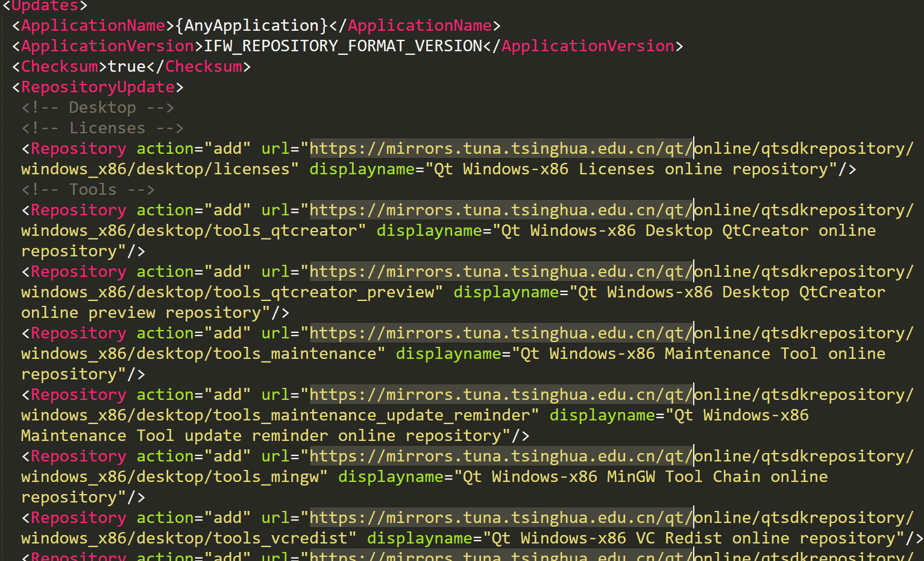Click the 'windows_x86/desktop/tools_qtcreator_preview' path text
The height and width of the screenshot is (561, 924).
[227, 292]
